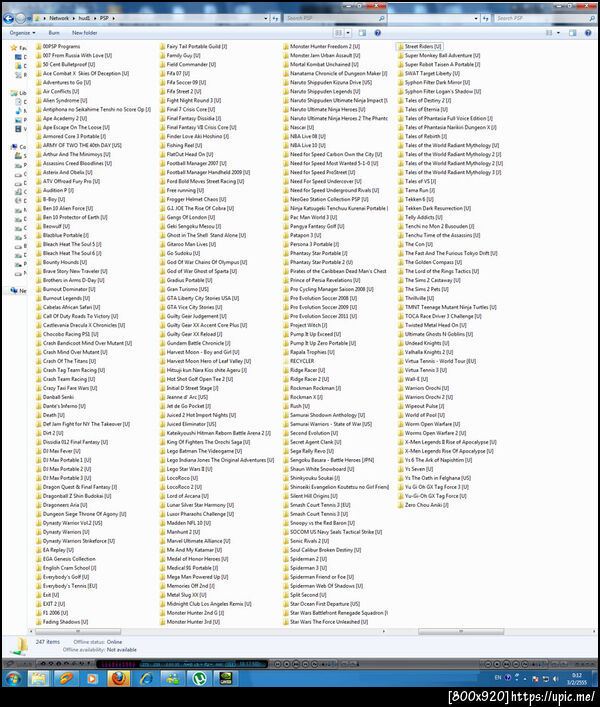Click the left window horizontal scrollbar thumb
The image size is (600, 707).
point(78,632)
